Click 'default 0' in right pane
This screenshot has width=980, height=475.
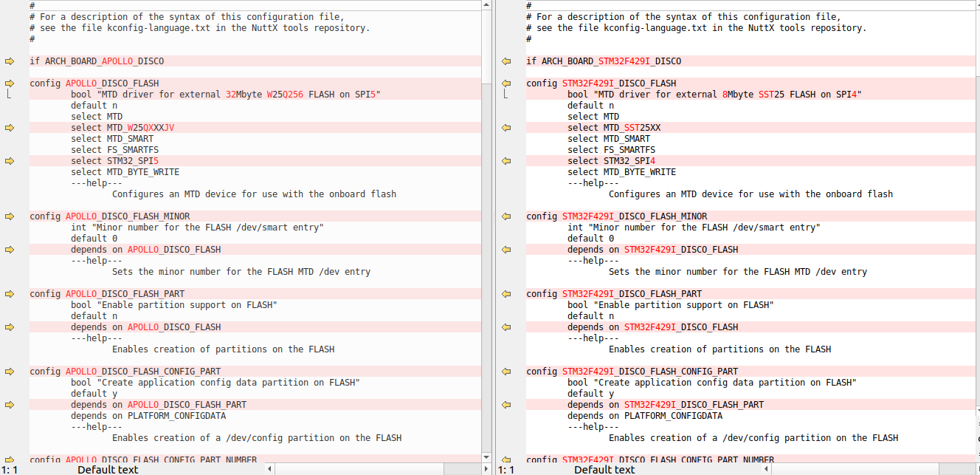pos(590,239)
